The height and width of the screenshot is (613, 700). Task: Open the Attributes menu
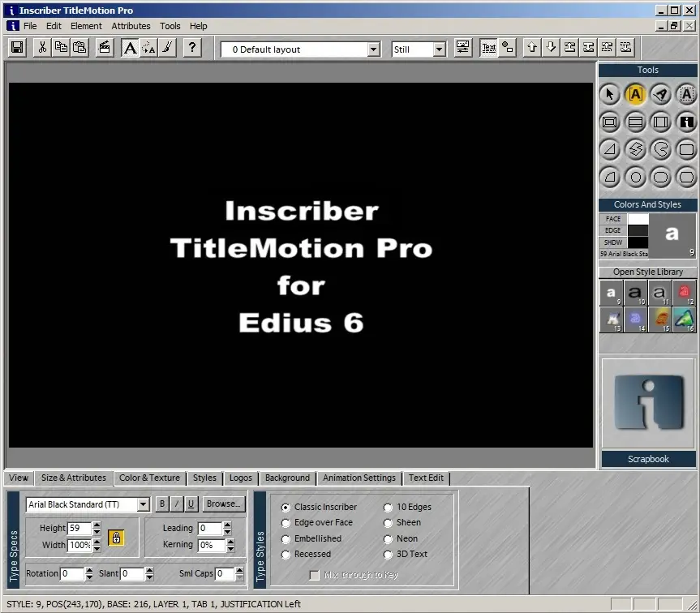131,26
